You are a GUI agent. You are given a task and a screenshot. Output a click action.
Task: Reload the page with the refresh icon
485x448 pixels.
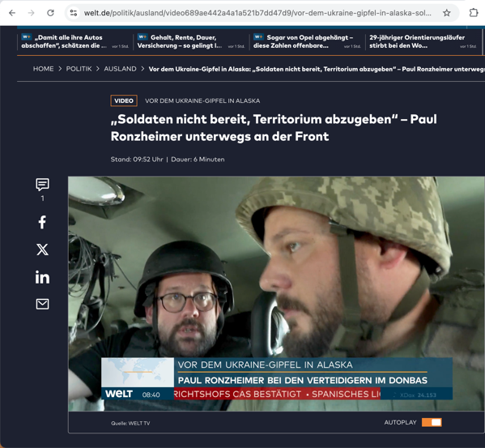(50, 13)
